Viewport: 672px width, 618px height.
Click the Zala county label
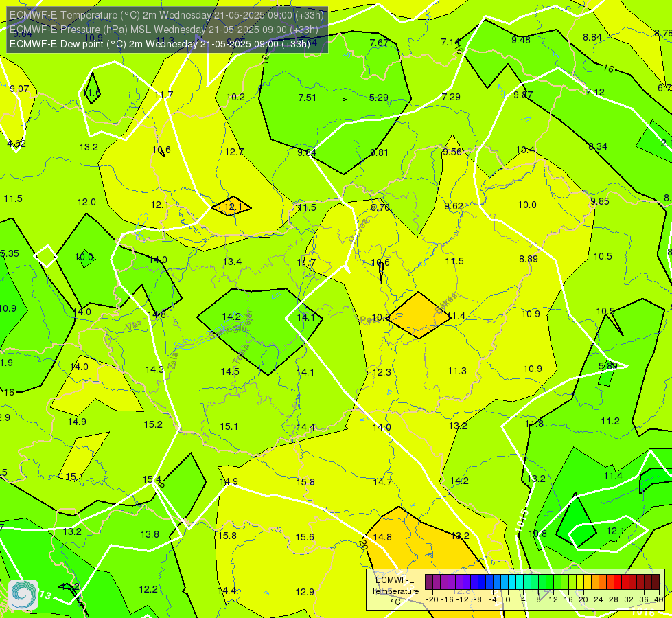click(x=173, y=360)
